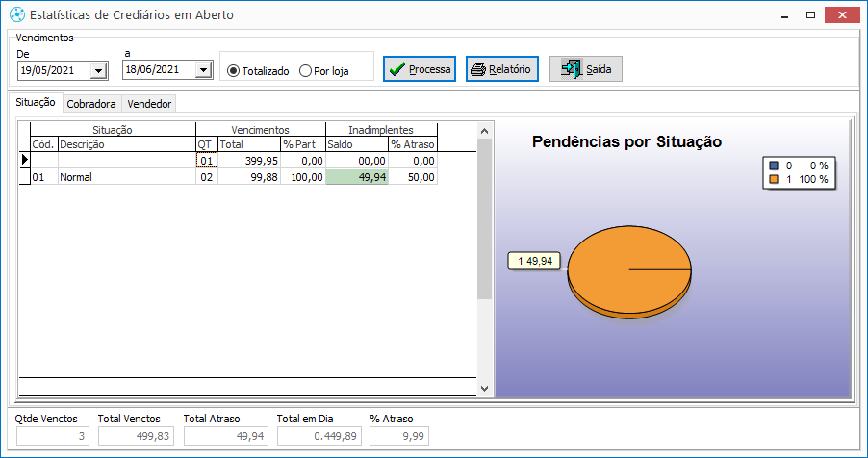
Task: Click the blue legend swatch for 0
Action: pyautogui.click(x=774, y=165)
